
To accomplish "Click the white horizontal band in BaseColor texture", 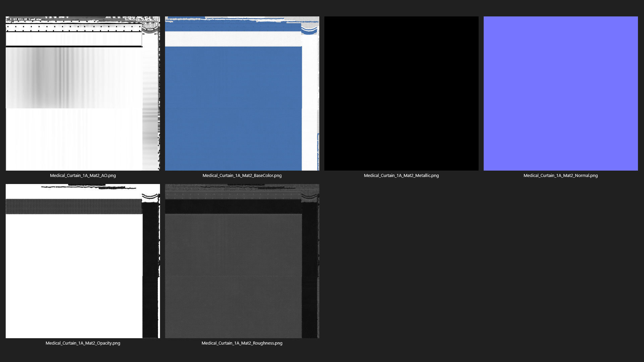I will click(x=233, y=39).
